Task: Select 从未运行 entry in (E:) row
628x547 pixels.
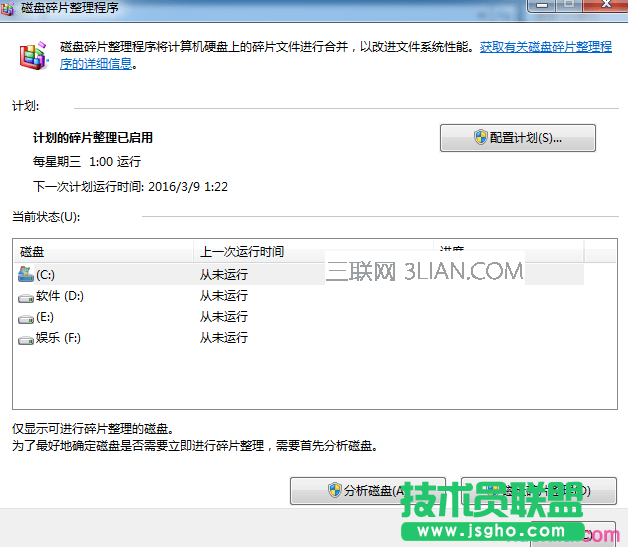Action: pos(223,317)
